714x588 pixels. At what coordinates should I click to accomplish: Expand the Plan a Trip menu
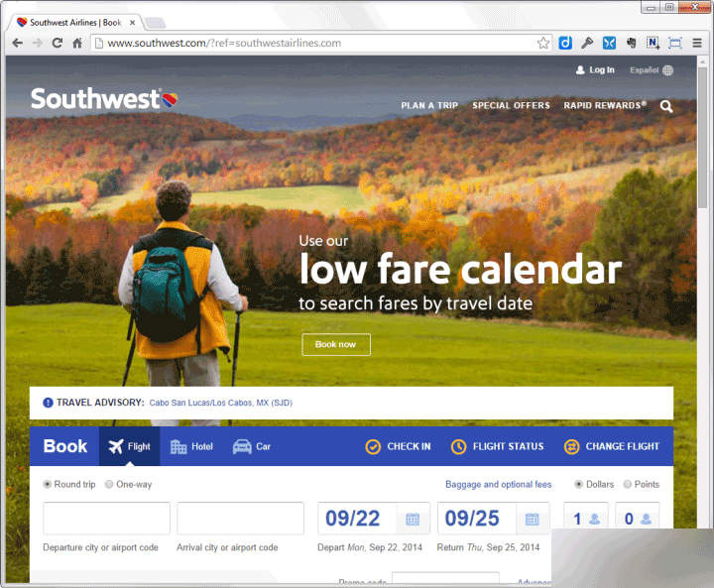coord(429,105)
